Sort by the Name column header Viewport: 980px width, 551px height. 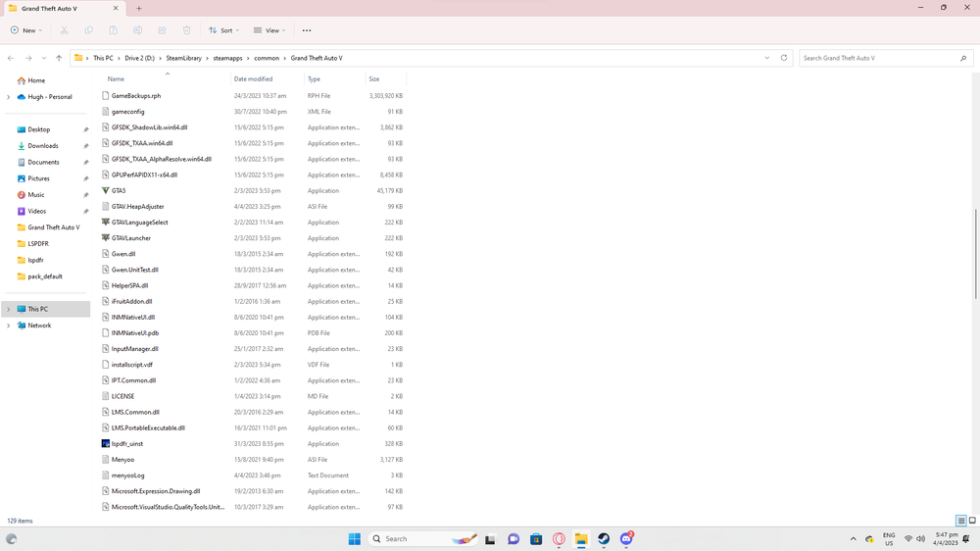click(x=117, y=78)
